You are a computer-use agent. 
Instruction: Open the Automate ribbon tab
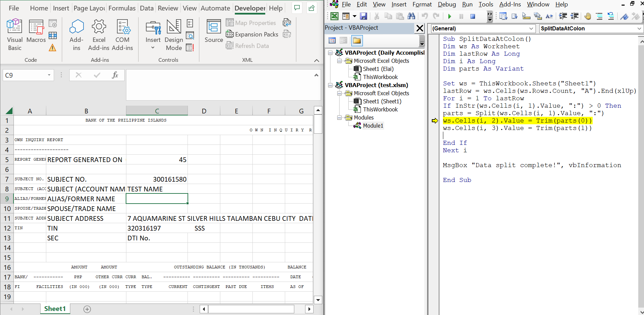pos(215,8)
